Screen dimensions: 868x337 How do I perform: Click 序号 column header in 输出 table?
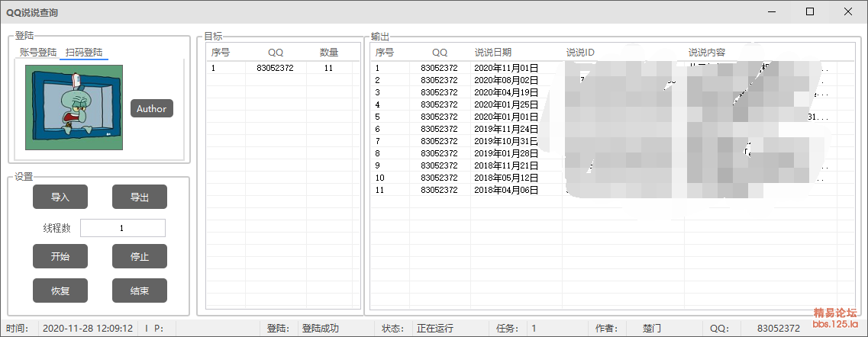click(385, 53)
